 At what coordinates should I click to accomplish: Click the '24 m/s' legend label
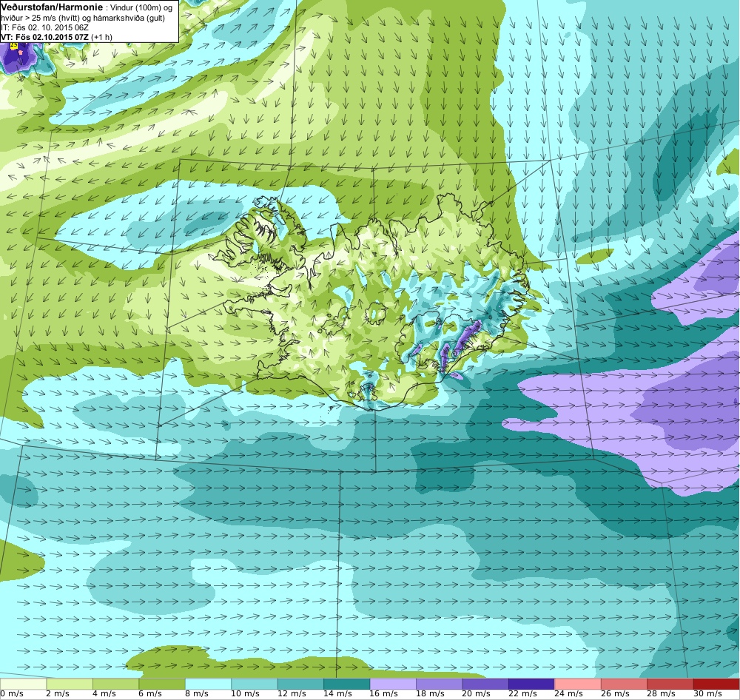pyautogui.click(x=568, y=694)
